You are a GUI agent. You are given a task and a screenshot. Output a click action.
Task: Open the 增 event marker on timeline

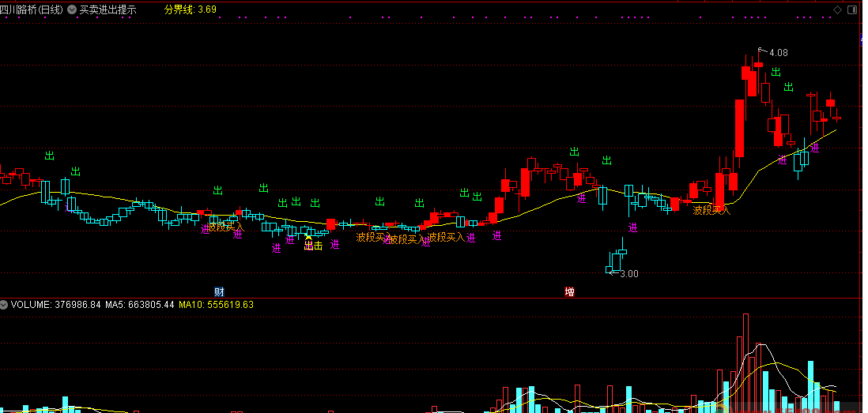(x=569, y=291)
